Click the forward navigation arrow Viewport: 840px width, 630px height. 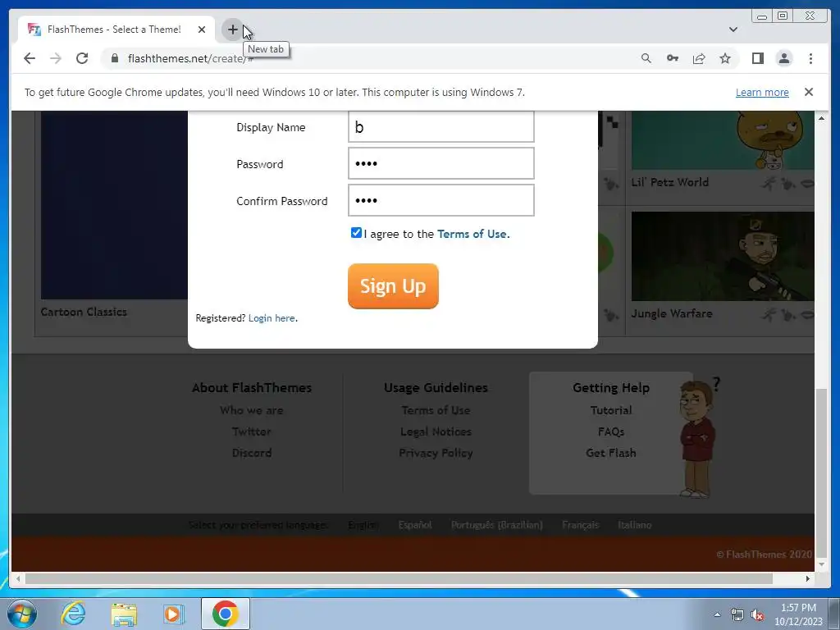point(56,58)
